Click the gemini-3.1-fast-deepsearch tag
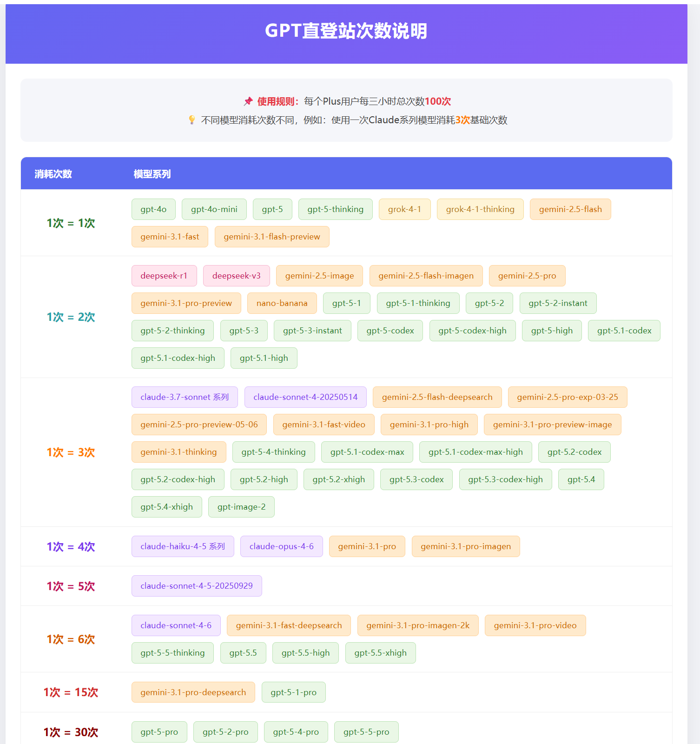Image resolution: width=700 pixels, height=744 pixels. [289, 625]
